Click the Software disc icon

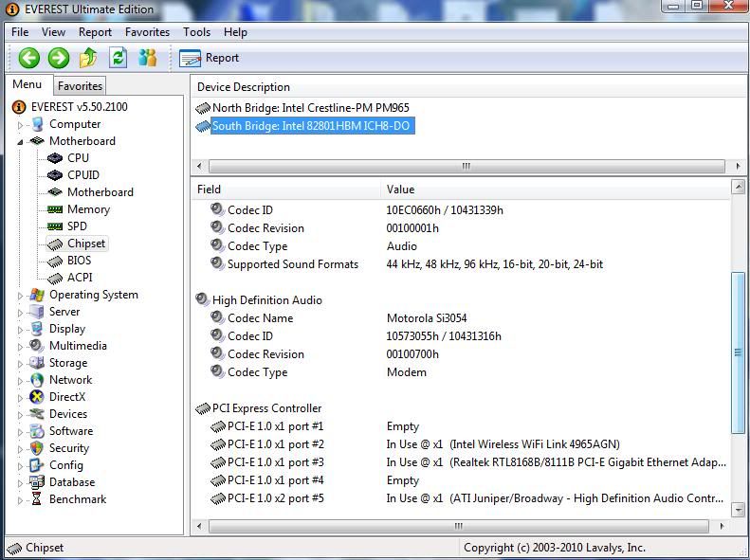[37, 431]
